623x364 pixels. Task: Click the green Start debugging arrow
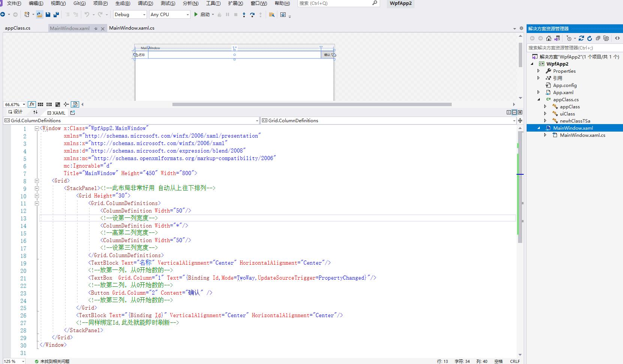[x=196, y=15]
